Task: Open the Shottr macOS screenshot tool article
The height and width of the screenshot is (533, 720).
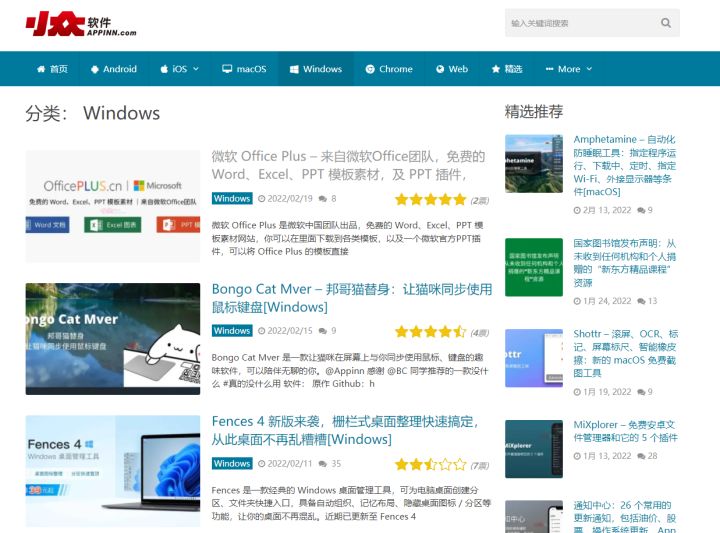Action: tap(625, 353)
